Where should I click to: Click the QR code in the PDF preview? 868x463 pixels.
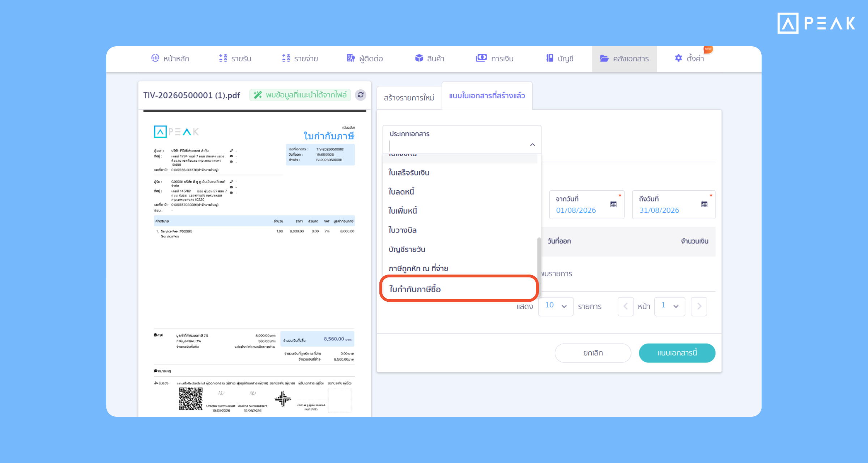(191, 399)
